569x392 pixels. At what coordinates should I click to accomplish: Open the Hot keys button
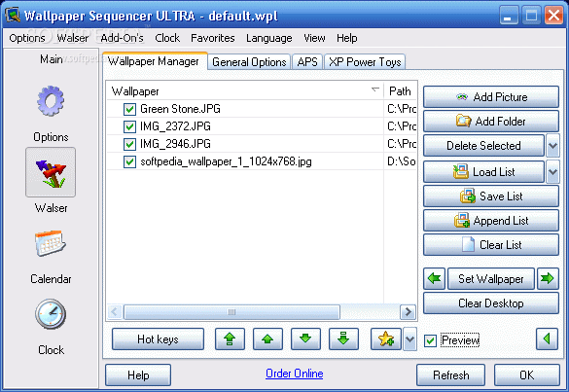click(x=158, y=339)
